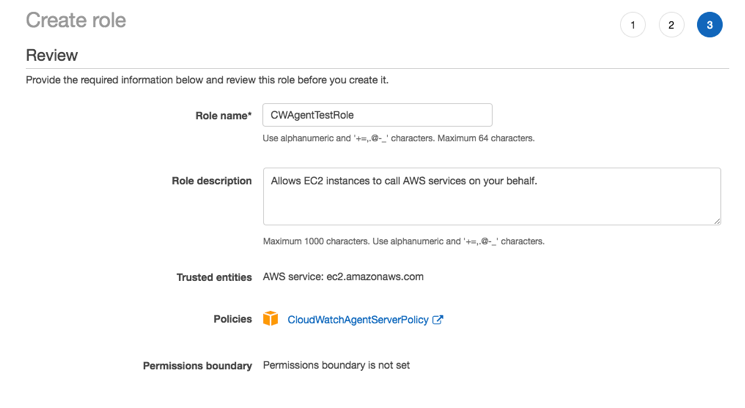745x408 pixels.
Task: Click the resize handle of description box
Action: (x=716, y=220)
